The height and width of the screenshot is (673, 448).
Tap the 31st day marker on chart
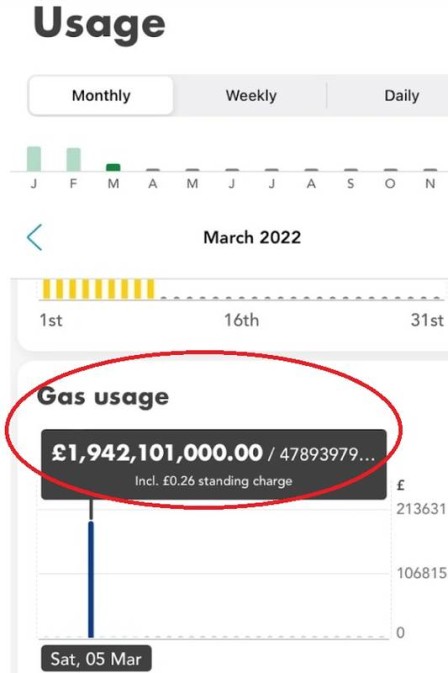[427, 320]
